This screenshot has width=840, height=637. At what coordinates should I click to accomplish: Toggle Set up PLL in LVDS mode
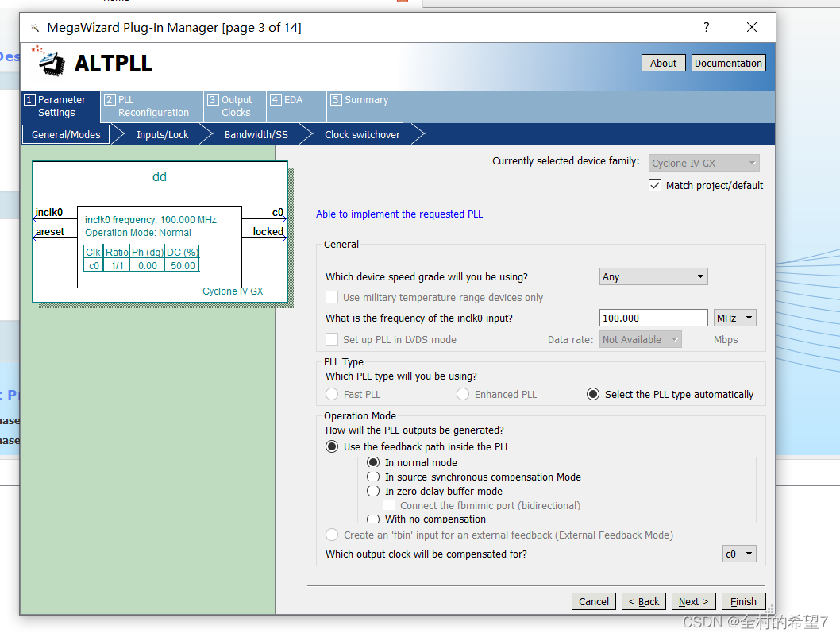pos(332,339)
